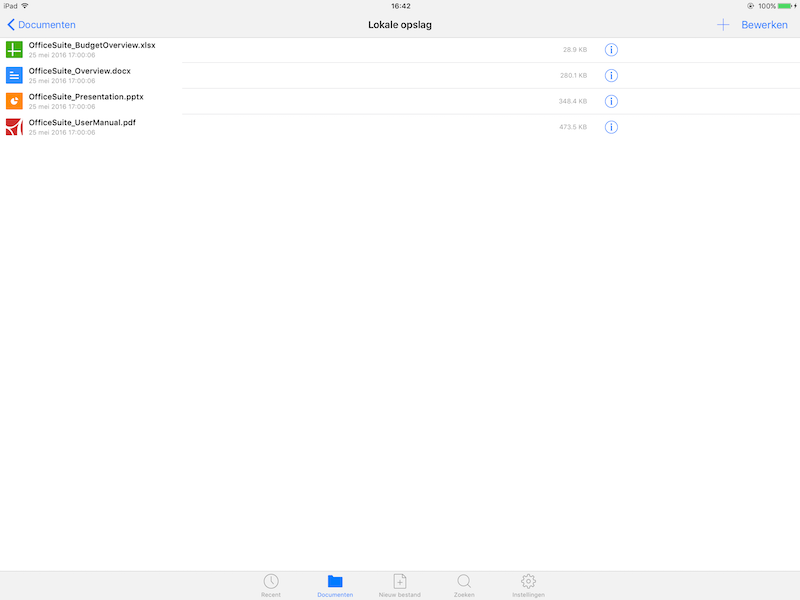This screenshot has height=600, width=800.
Task: Show info for OfficeSuite_Presentation.pptx
Action: (611, 101)
